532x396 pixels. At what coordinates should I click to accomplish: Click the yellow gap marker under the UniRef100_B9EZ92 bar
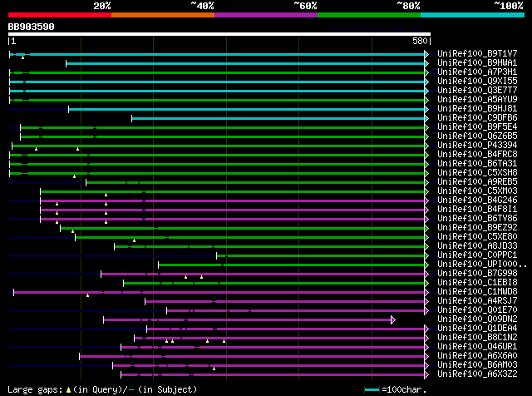pyautogui.click(x=72, y=231)
